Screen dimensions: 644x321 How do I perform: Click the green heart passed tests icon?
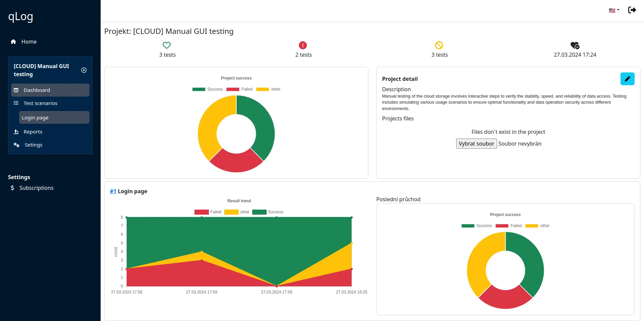click(x=167, y=45)
